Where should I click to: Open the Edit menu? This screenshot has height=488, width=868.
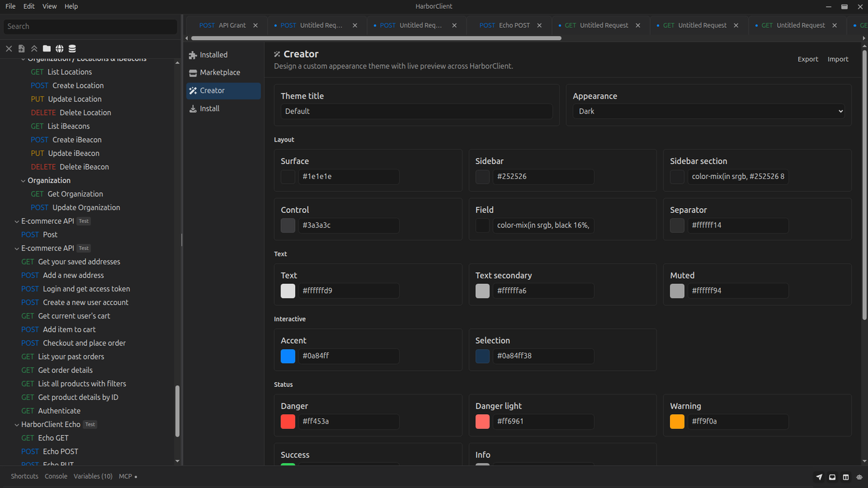(28, 6)
